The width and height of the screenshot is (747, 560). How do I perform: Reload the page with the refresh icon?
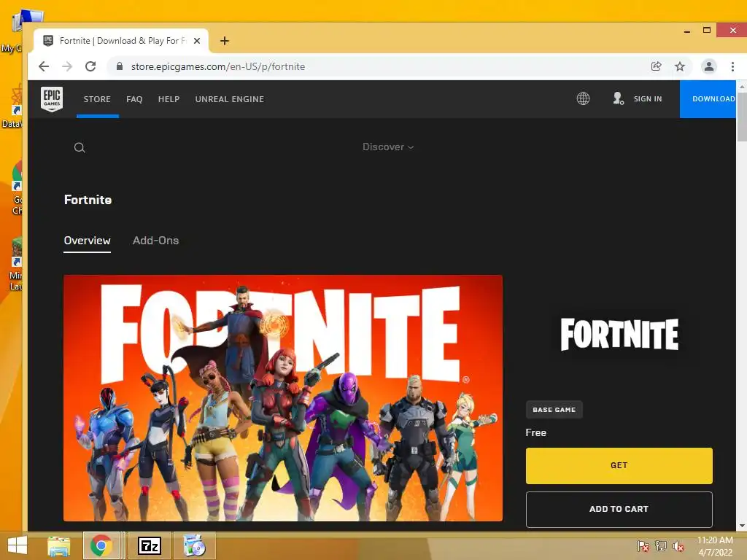(x=90, y=66)
